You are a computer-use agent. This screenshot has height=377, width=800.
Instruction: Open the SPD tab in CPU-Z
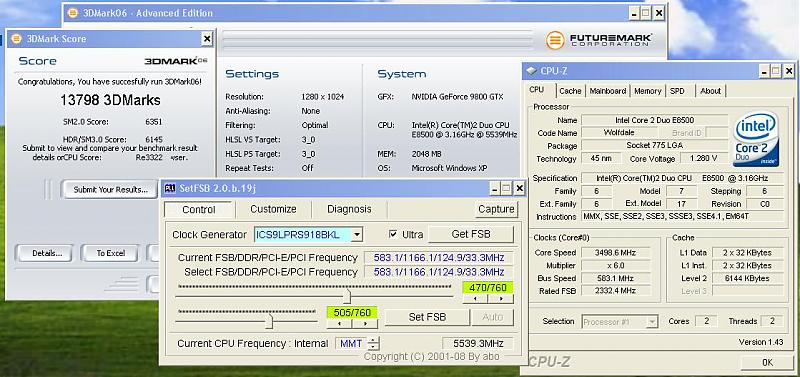click(677, 91)
